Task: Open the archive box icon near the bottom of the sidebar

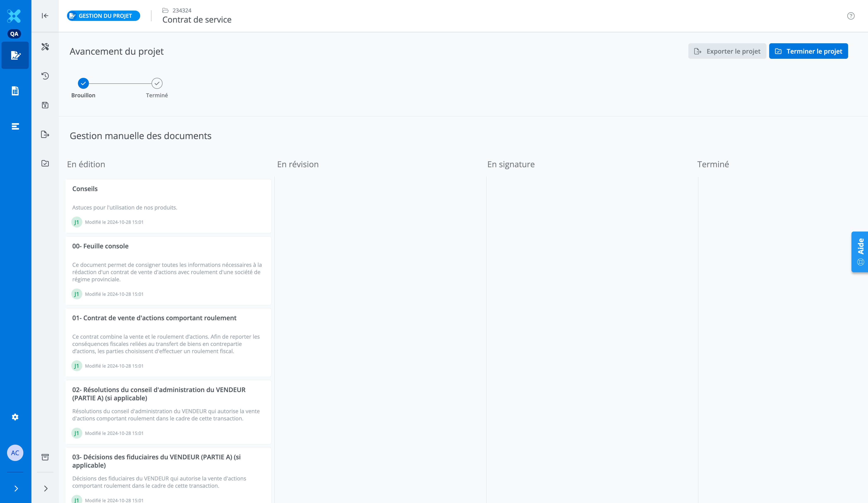Action: [45, 457]
